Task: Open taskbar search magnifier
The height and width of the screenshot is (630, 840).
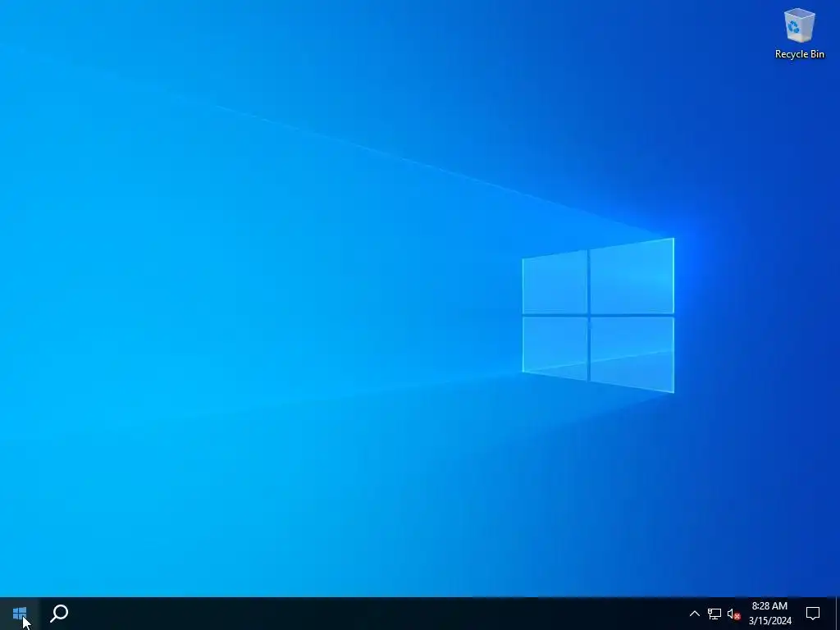Action: click(x=59, y=614)
